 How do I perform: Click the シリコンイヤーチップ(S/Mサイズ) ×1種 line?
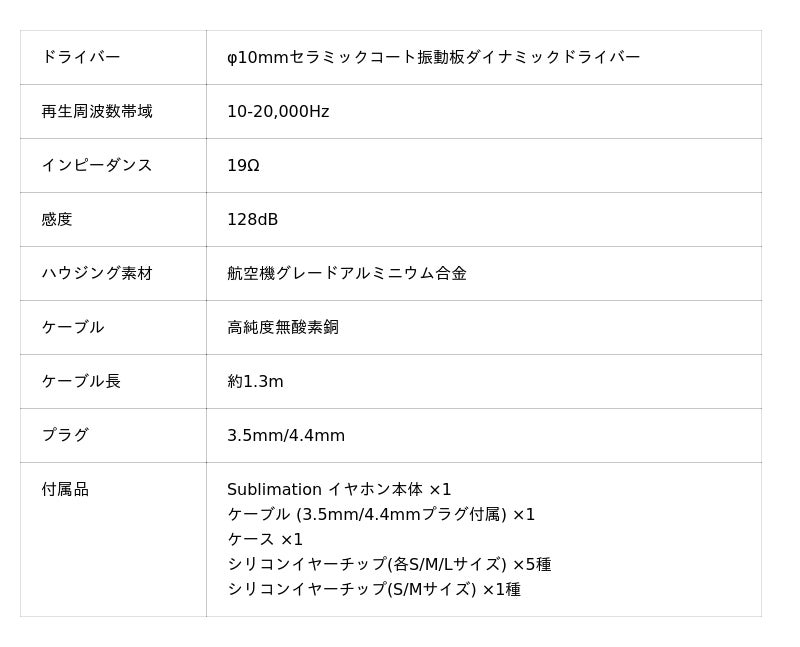373,590
